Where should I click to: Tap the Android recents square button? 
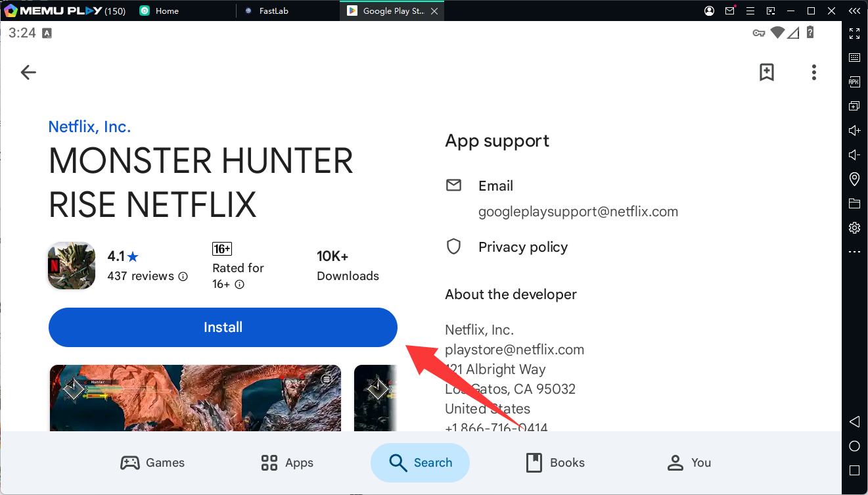point(854,471)
